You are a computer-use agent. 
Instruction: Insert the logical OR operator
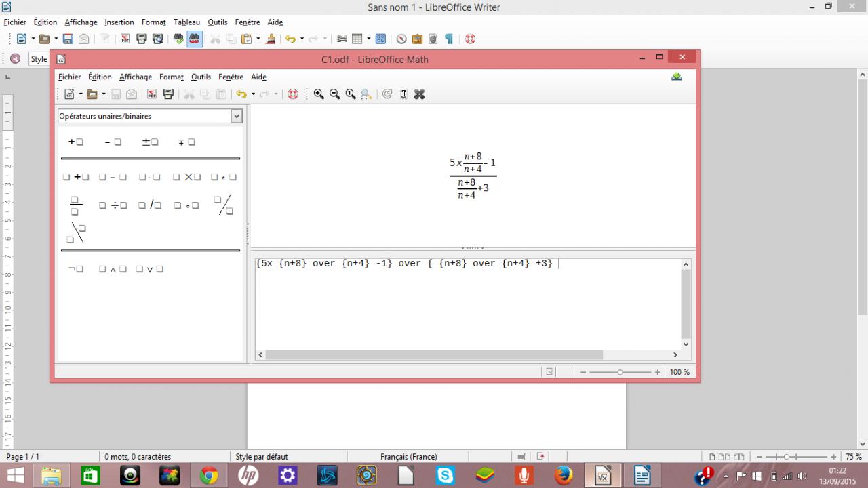[149, 269]
